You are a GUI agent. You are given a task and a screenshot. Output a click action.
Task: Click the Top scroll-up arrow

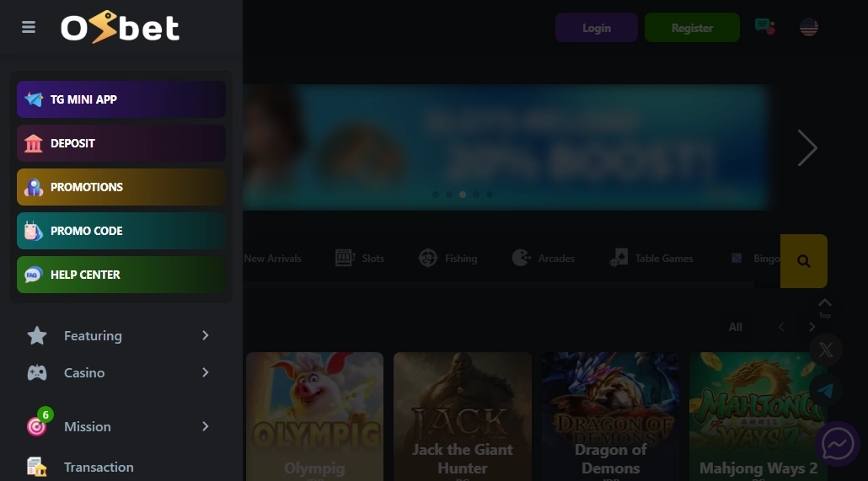click(825, 307)
